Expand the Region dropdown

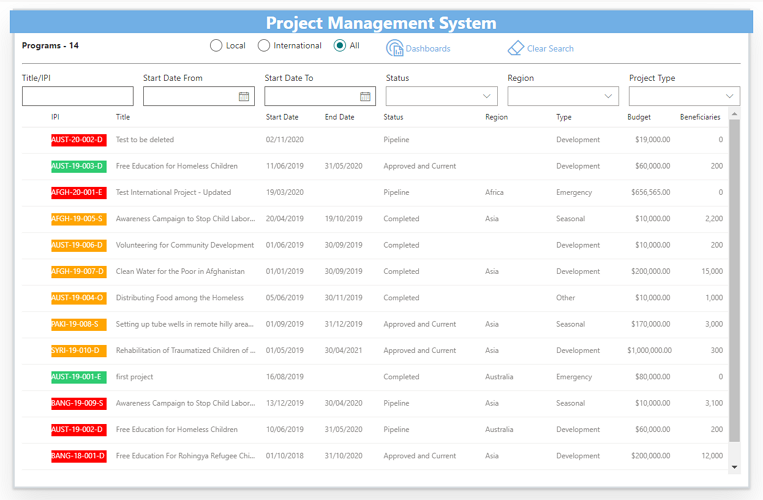click(608, 96)
